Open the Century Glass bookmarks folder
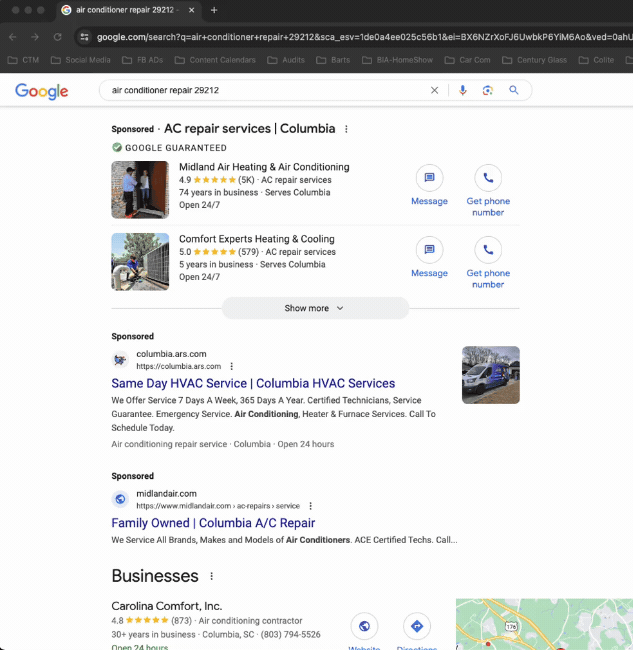This screenshot has width=633, height=650. coord(534,60)
